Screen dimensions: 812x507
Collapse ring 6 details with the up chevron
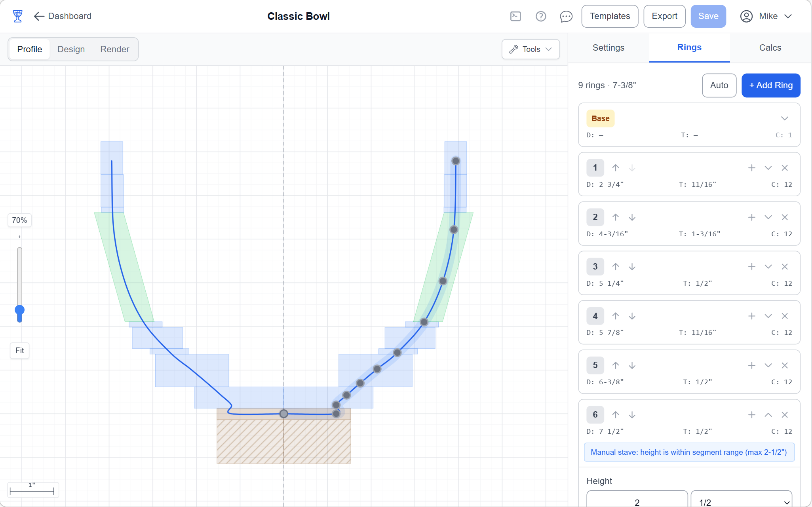tap(768, 415)
